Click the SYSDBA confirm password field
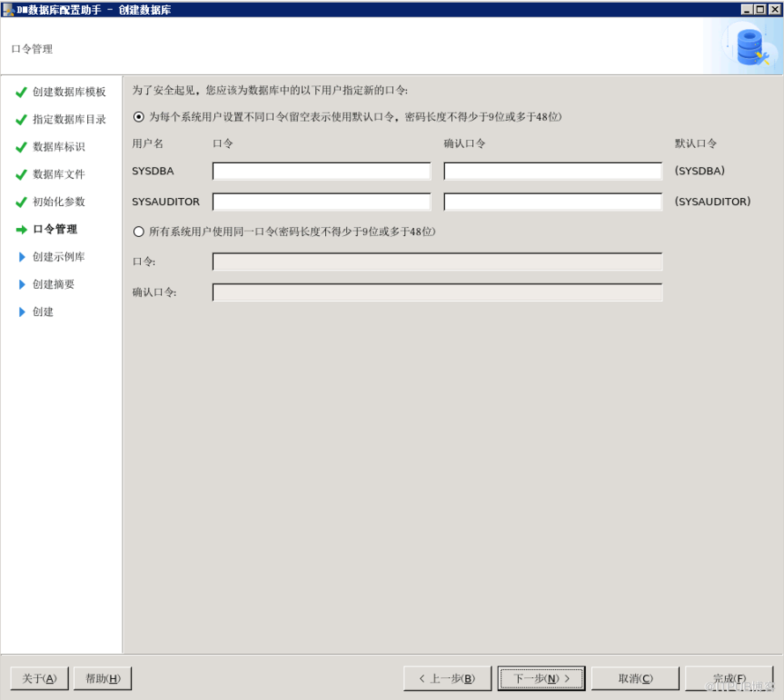Screen dimensions: 784x700 [553, 171]
